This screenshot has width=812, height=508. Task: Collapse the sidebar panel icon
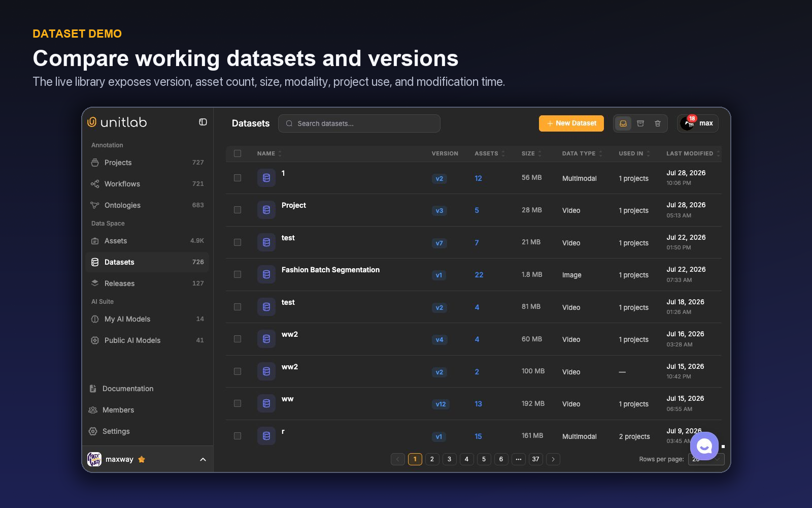tap(203, 122)
